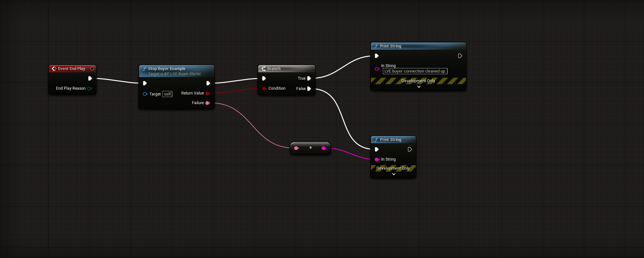Click the 'Target is BP LVE Buyer Starter' subtitle
This screenshot has width=644, height=258.
coord(175,74)
